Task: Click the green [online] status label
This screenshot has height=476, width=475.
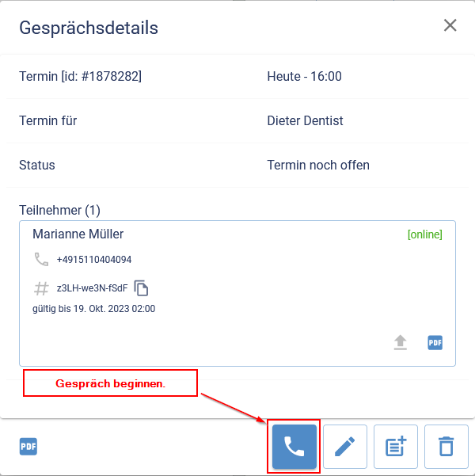Action: click(x=424, y=234)
